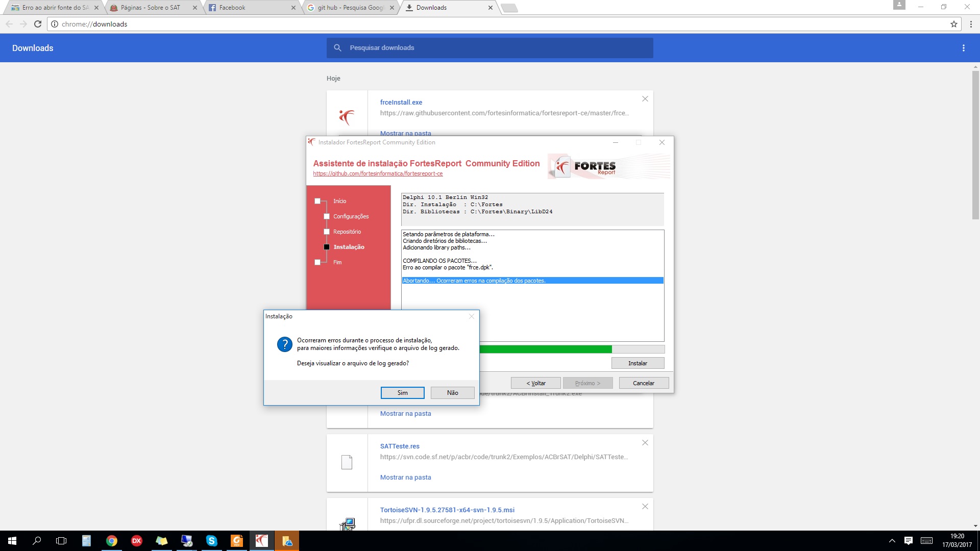Open the remote desktop taskbar icon
The height and width of the screenshot is (551, 980).
(x=186, y=541)
